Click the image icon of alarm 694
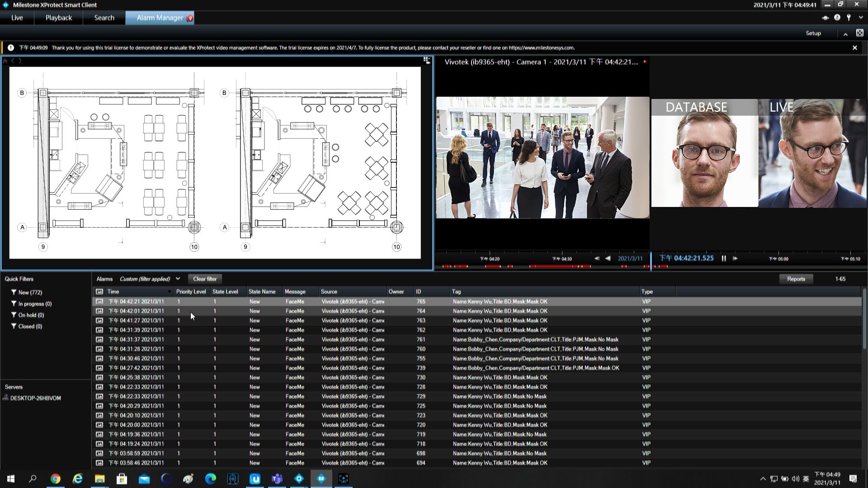This screenshot has width=868, height=488. click(x=99, y=463)
